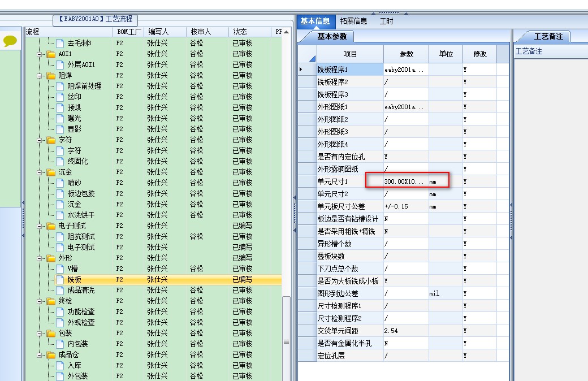
Task: Collapse the 成品仓 tree node
Action: (x=40, y=355)
